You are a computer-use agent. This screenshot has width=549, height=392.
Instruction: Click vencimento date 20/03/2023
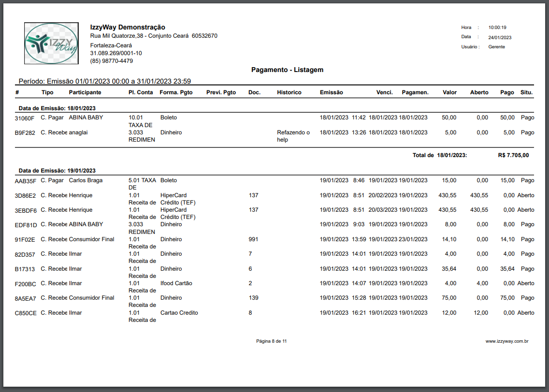pos(383,210)
